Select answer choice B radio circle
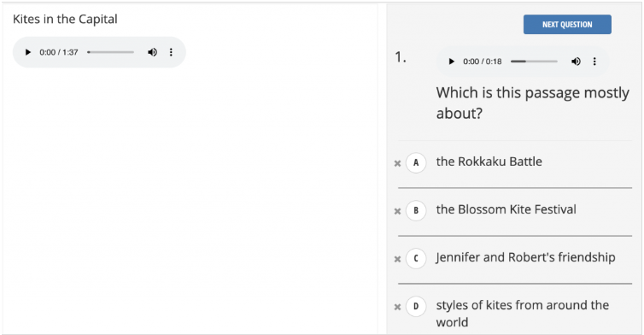Screen dimensions: 644x335 (x=416, y=210)
